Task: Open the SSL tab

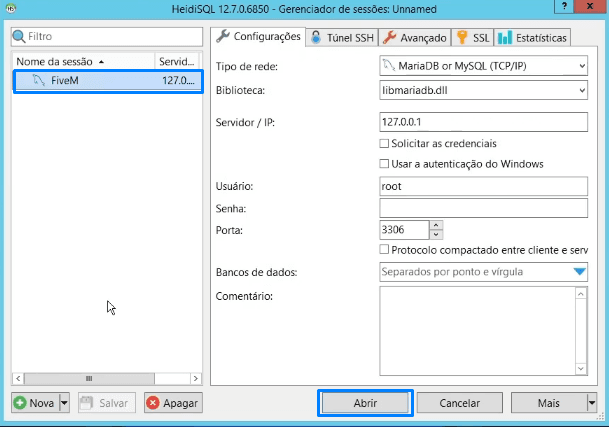Action: click(472, 38)
